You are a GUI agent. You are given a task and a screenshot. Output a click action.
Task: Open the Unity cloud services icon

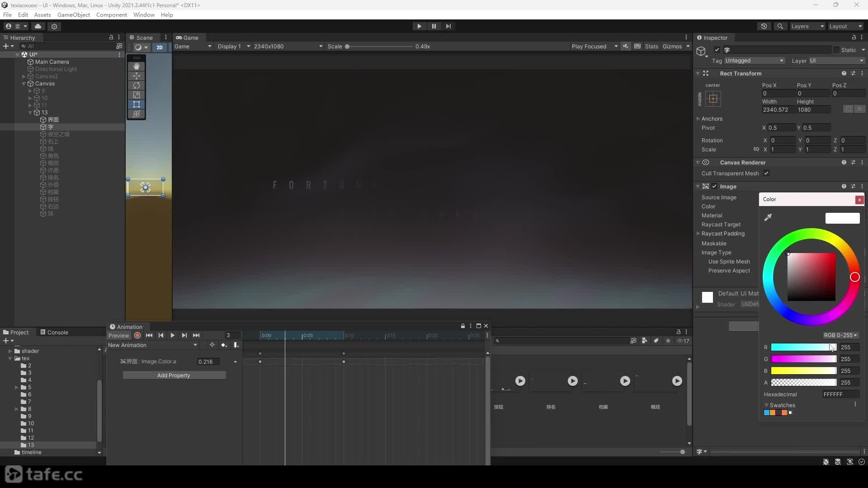(38, 27)
